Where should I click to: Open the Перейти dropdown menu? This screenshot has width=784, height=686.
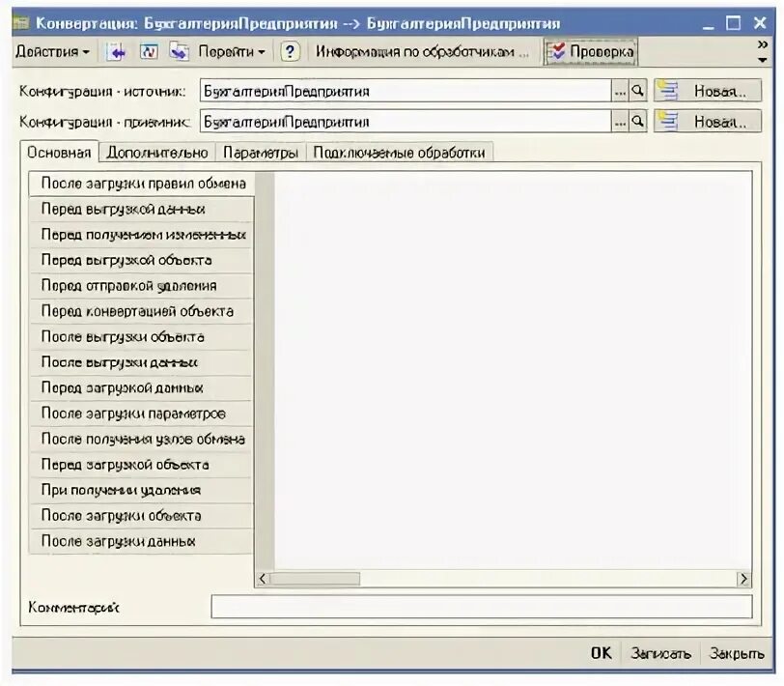[232, 51]
